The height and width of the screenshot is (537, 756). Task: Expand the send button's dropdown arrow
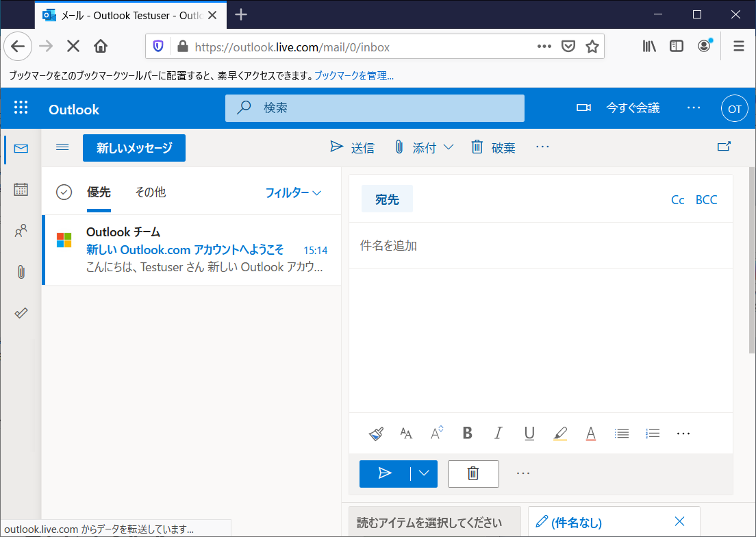(423, 473)
